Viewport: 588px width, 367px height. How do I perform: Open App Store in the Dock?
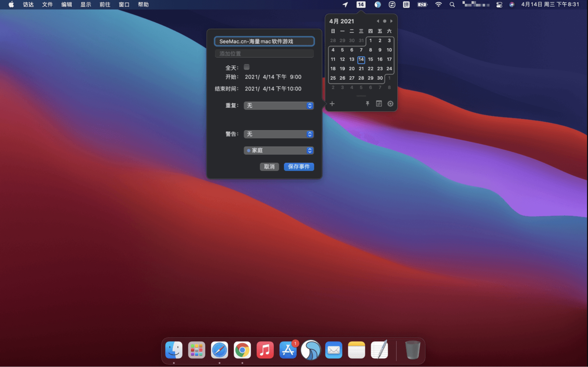point(288,350)
